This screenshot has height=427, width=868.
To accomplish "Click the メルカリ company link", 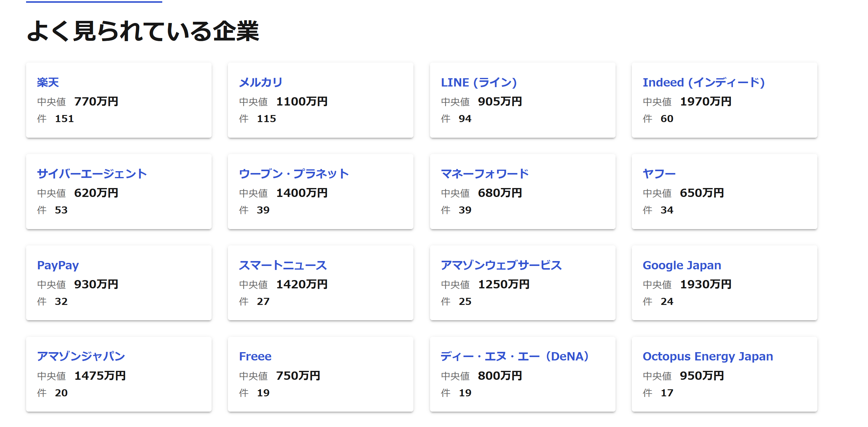I will 260,83.
